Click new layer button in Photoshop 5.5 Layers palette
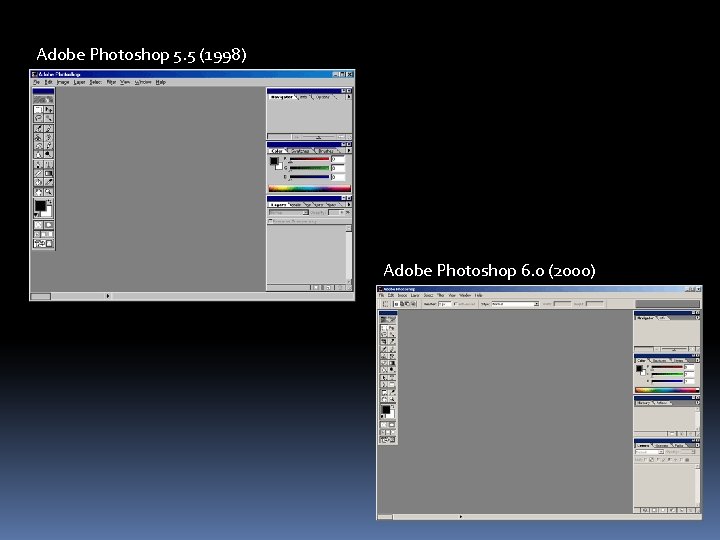Viewport: 720px width, 540px height. coord(328,287)
